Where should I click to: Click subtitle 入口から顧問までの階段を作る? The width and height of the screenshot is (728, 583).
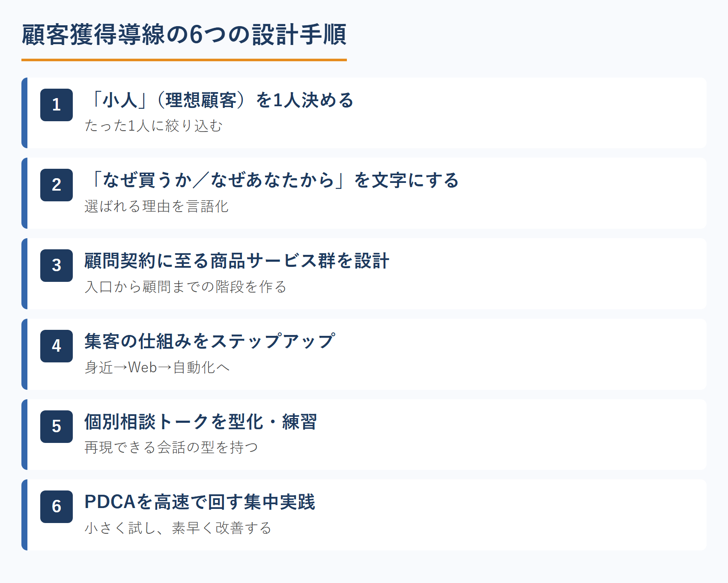pos(186,287)
